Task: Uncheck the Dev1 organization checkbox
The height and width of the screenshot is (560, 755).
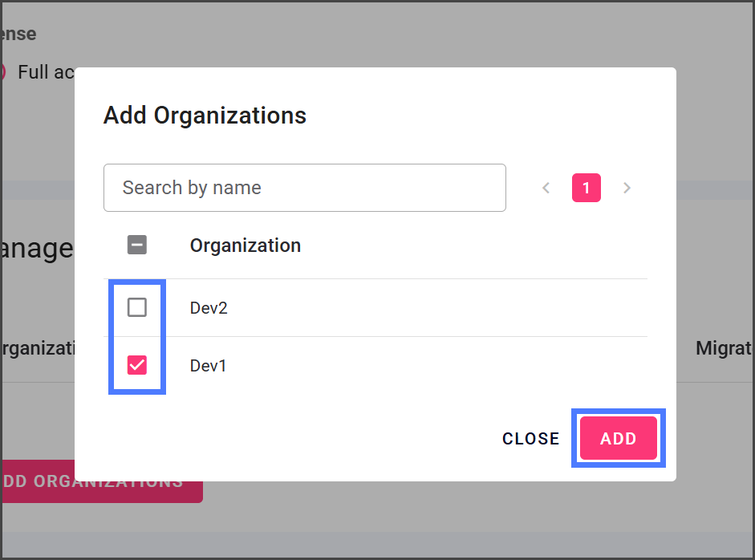Action: 137,366
